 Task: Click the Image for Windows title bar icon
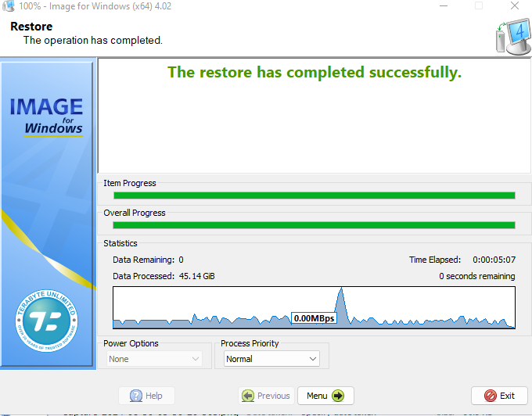pos(9,5)
